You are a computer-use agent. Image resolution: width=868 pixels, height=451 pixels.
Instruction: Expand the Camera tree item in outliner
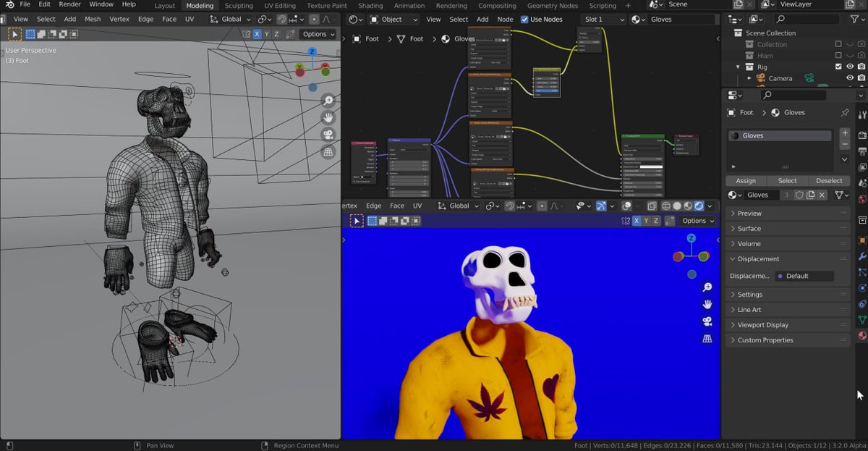tap(749, 78)
